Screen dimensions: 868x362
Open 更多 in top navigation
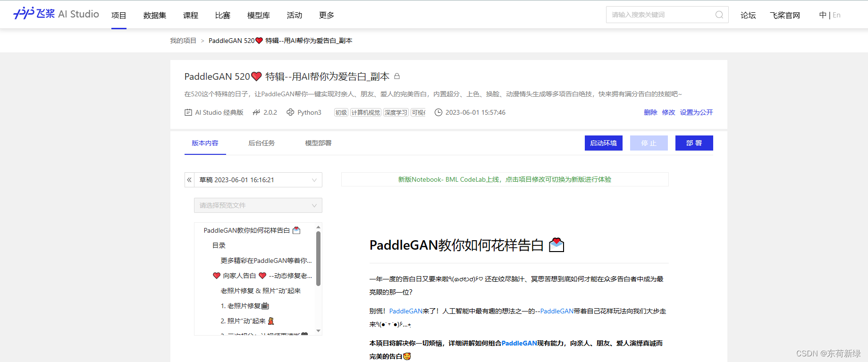click(x=327, y=15)
